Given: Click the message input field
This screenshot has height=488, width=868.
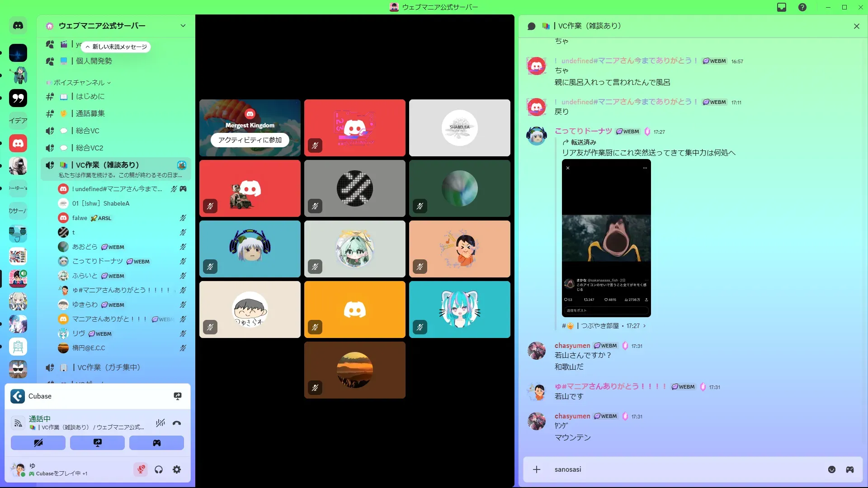Looking at the screenshot, I should (678, 469).
